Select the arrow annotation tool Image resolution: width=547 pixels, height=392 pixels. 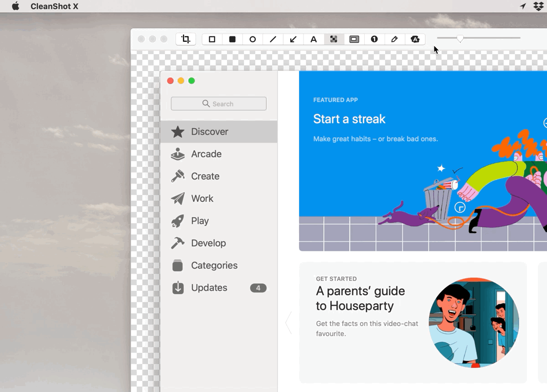tap(293, 39)
